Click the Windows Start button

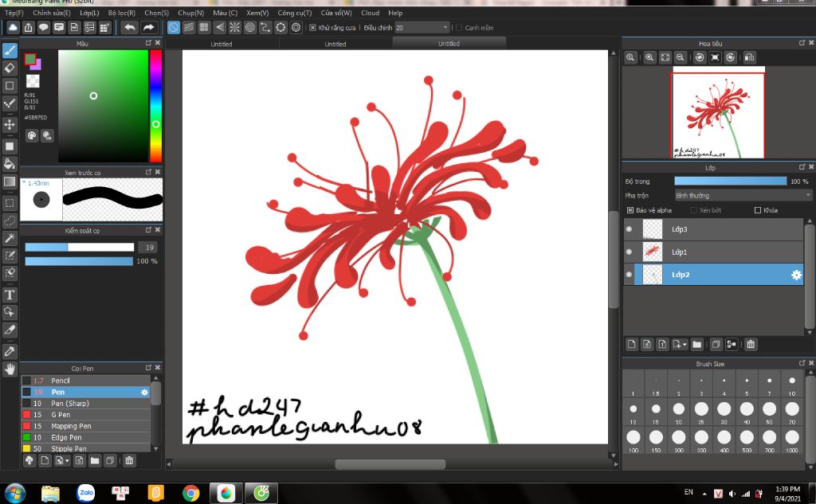pos(15,493)
